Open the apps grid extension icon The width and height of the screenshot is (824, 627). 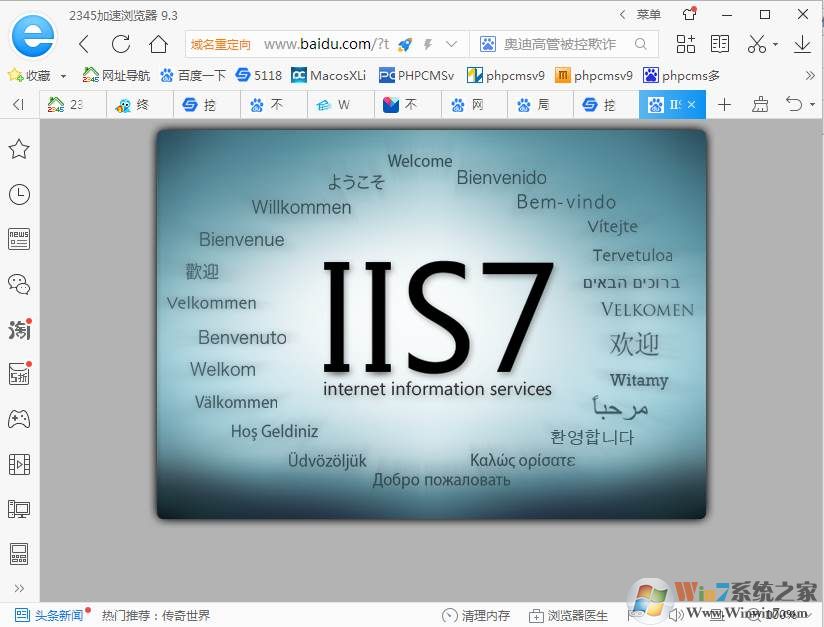click(685, 44)
